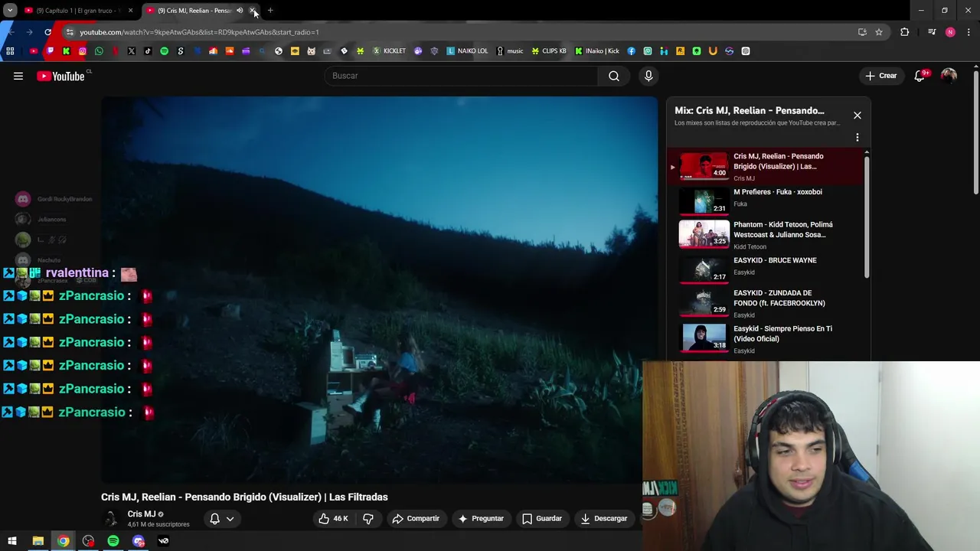Image resolution: width=980 pixels, height=551 pixels.
Task: Open the KICKLET bookmark
Action: 389,51
